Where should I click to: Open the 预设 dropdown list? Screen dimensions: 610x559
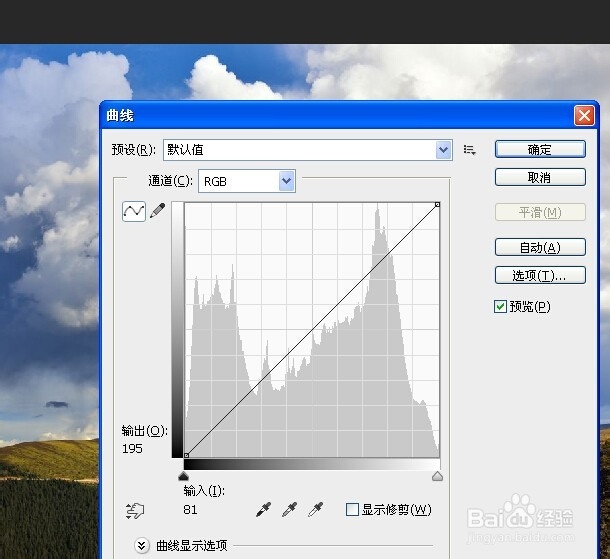pyautogui.click(x=443, y=150)
